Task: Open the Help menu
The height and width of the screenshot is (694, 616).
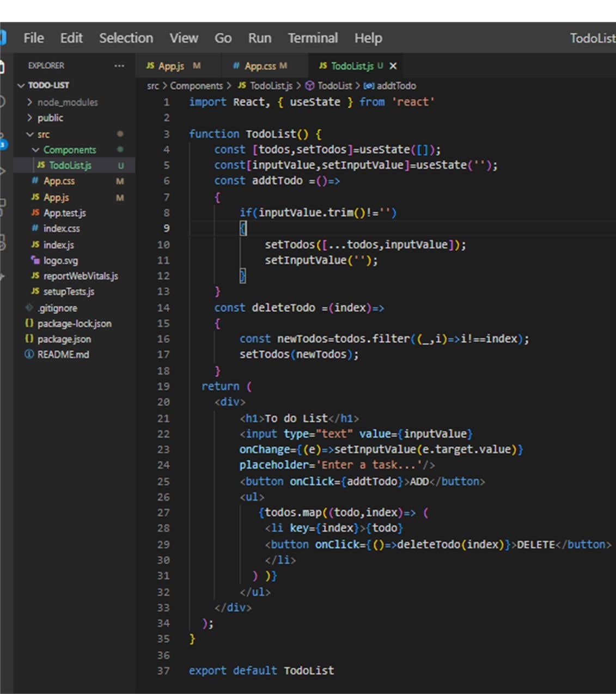Action: 368,38
